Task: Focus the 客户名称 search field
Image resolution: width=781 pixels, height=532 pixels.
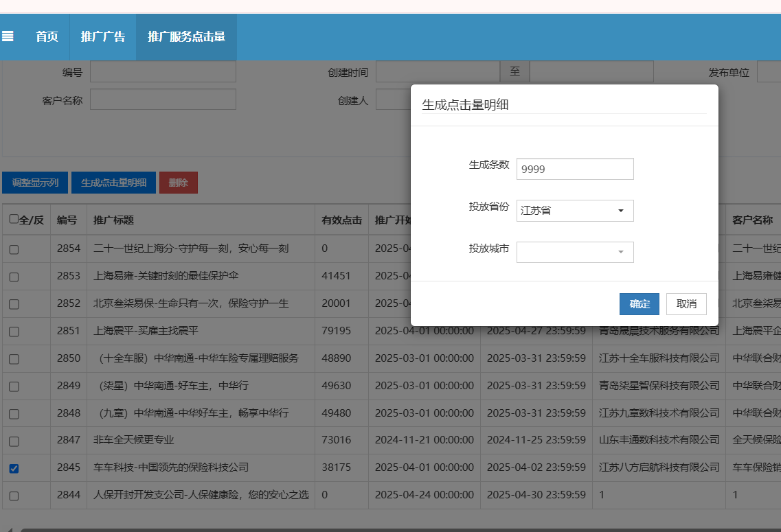Action: click(163, 100)
